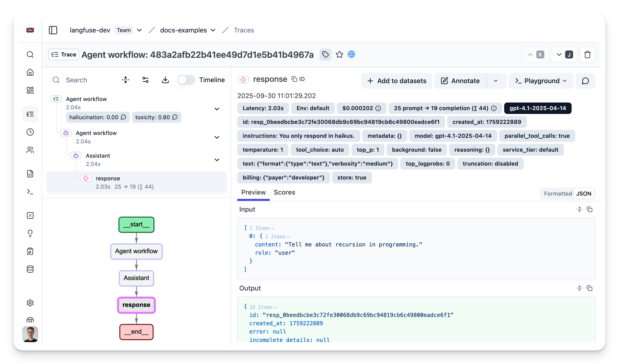Open the Traces panel in the sidebar

coord(30,114)
